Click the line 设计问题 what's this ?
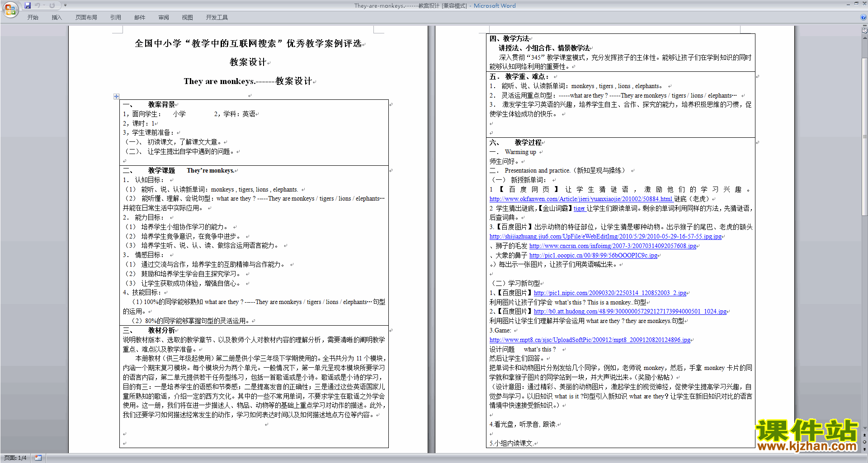868x463 pixels. click(x=523, y=349)
